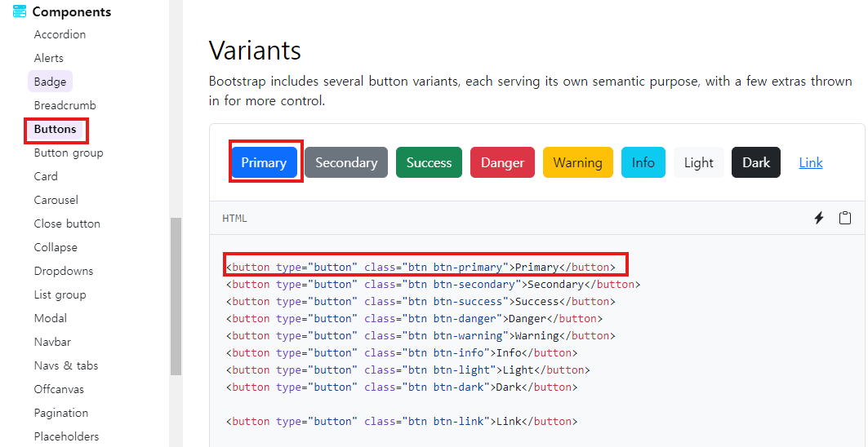Screen dimensions: 868x447
Task: Navigate to the Card component
Action: click(46, 176)
